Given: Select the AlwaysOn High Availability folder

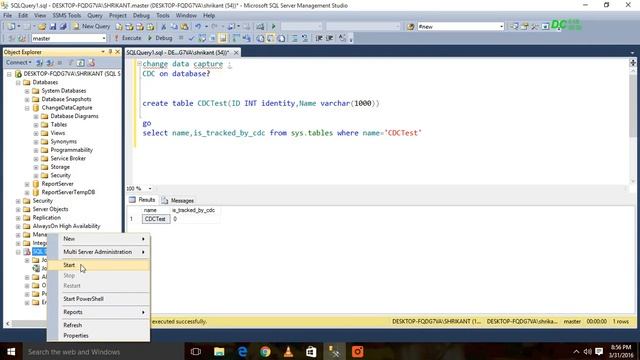Looking at the screenshot, I should coord(66,226).
